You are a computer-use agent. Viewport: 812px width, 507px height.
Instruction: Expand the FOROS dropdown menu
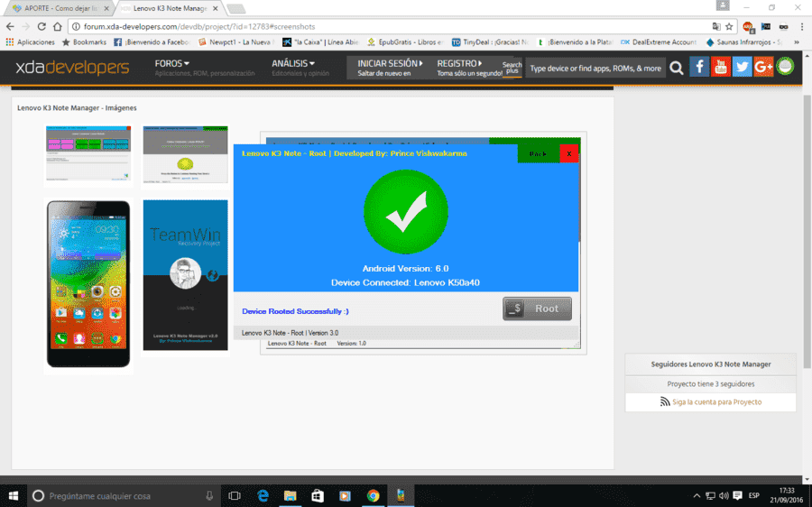(172, 64)
